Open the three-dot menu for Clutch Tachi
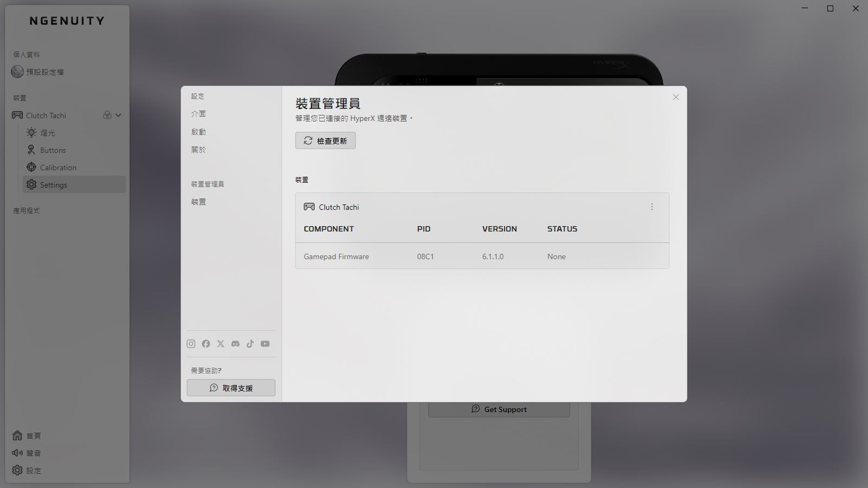Screen dimensions: 868x488 coord(652,207)
